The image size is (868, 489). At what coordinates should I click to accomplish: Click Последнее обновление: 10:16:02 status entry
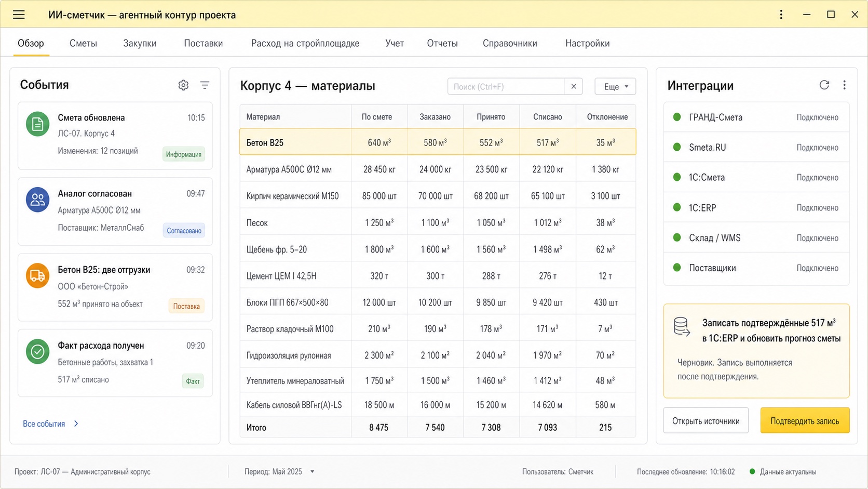686,472
